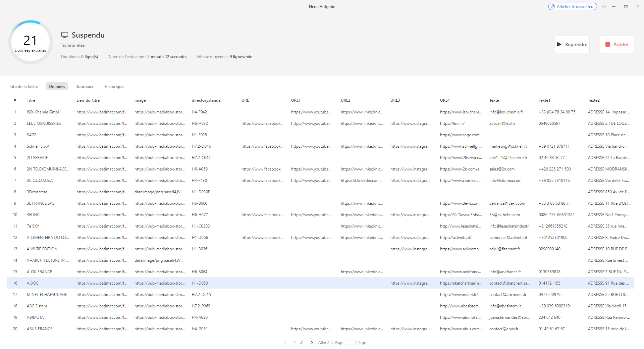This screenshot has height=349, width=644.
Task: Go to page 1 of results
Action: pos(295,342)
